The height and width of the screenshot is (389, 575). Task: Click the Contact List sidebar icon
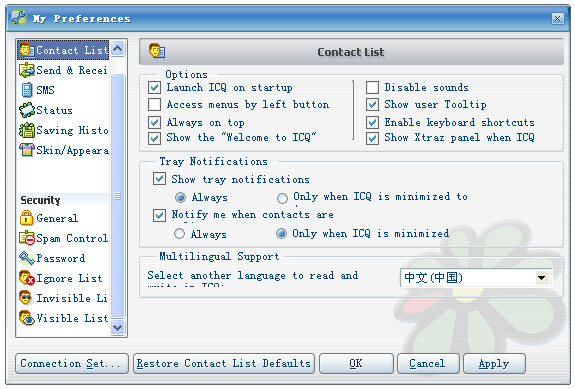(26, 49)
